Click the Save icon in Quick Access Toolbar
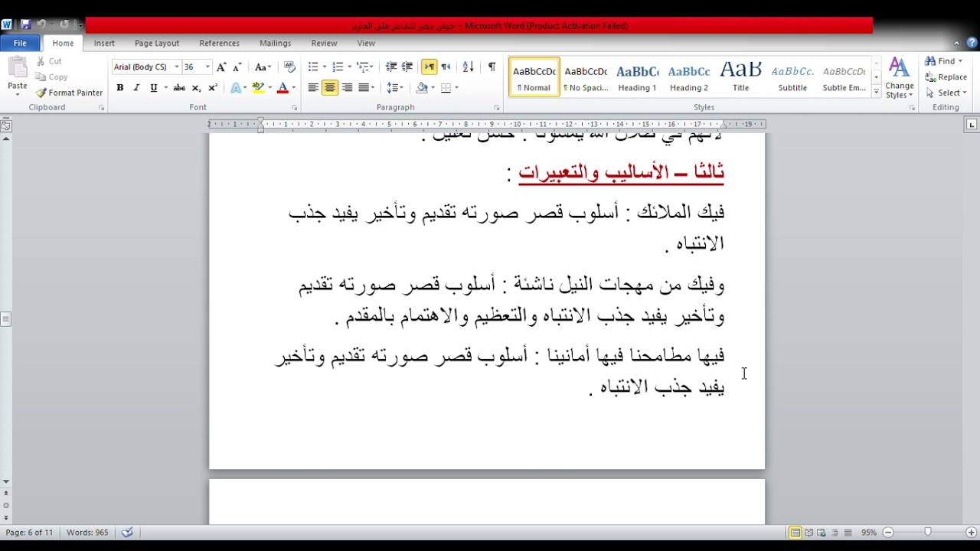Viewport: 980px width, 551px height. (x=25, y=24)
